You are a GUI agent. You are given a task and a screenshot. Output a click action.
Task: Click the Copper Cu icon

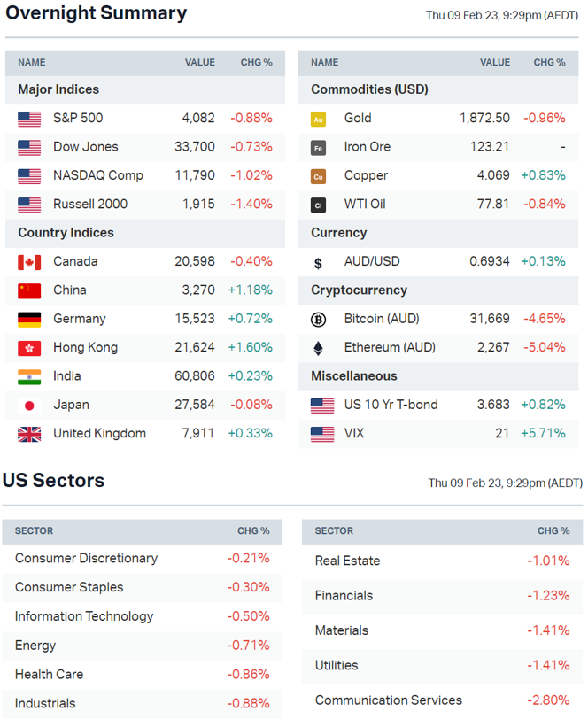(319, 176)
